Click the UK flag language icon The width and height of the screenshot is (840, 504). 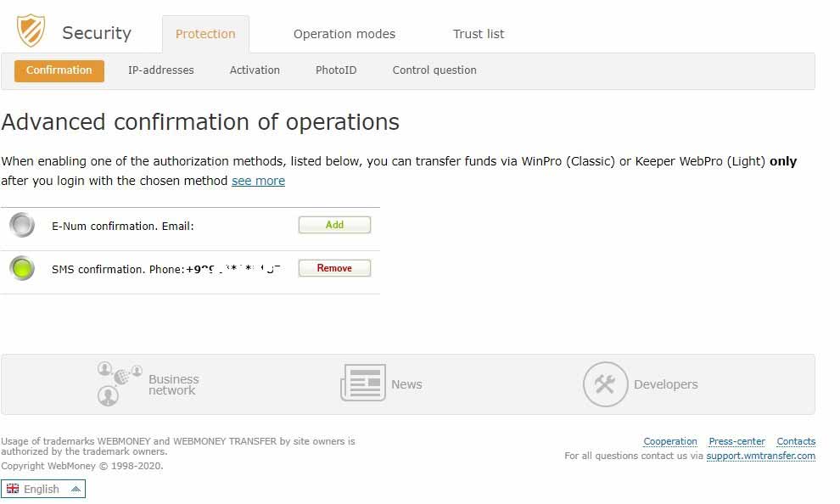13,489
